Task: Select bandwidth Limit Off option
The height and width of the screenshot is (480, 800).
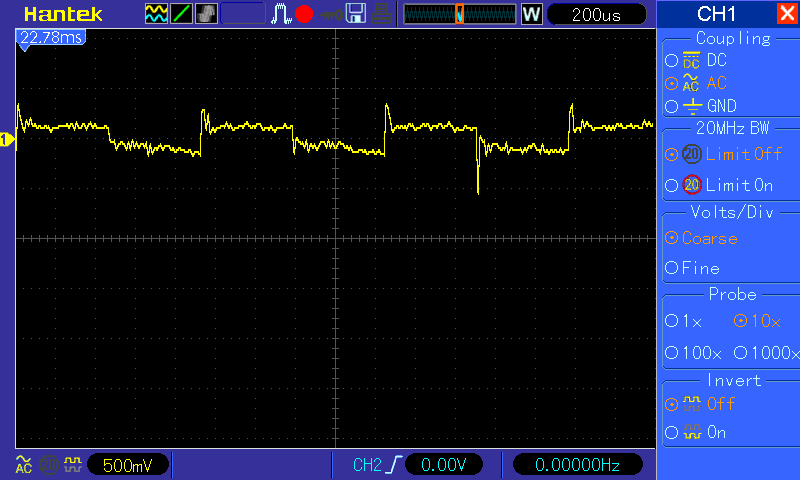Action: [x=671, y=154]
